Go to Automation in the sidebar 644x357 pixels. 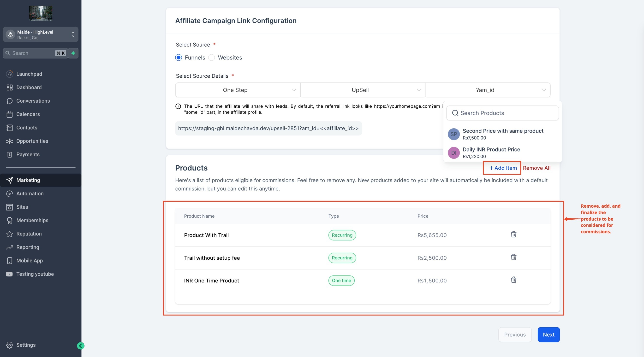coord(30,194)
